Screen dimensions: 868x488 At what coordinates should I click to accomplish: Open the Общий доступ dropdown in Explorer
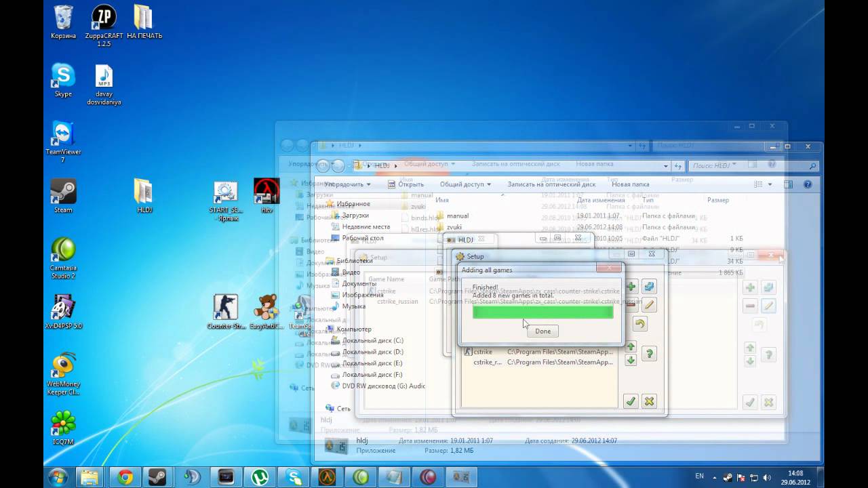pyautogui.click(x=465, y=184)
